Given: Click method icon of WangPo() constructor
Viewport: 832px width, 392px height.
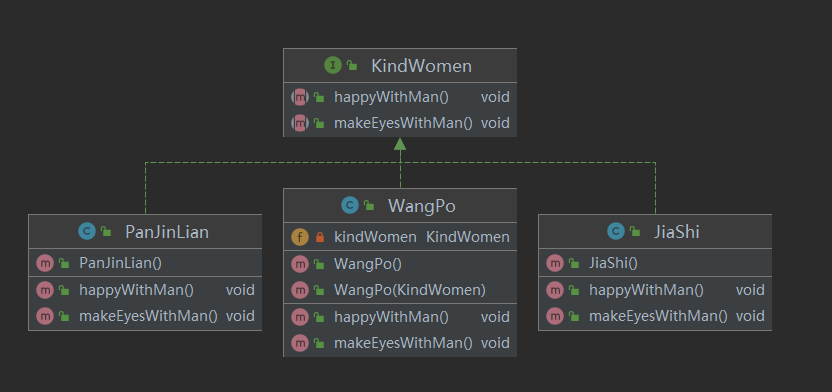Looking at the screenshot, I should 300,263.
